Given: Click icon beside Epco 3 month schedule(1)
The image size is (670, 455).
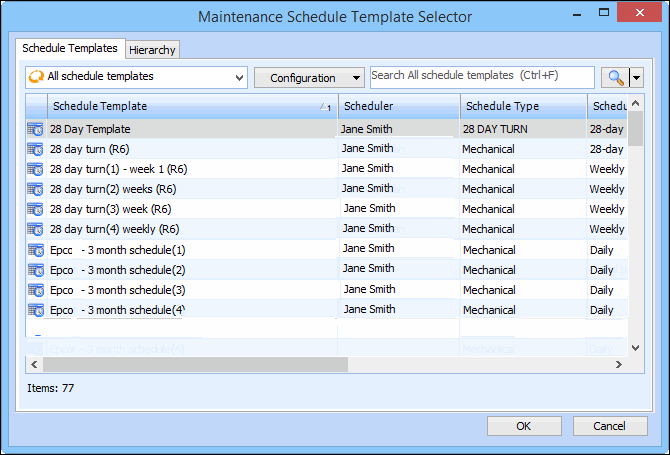Looking at the screenshot, I should (36, 249).
